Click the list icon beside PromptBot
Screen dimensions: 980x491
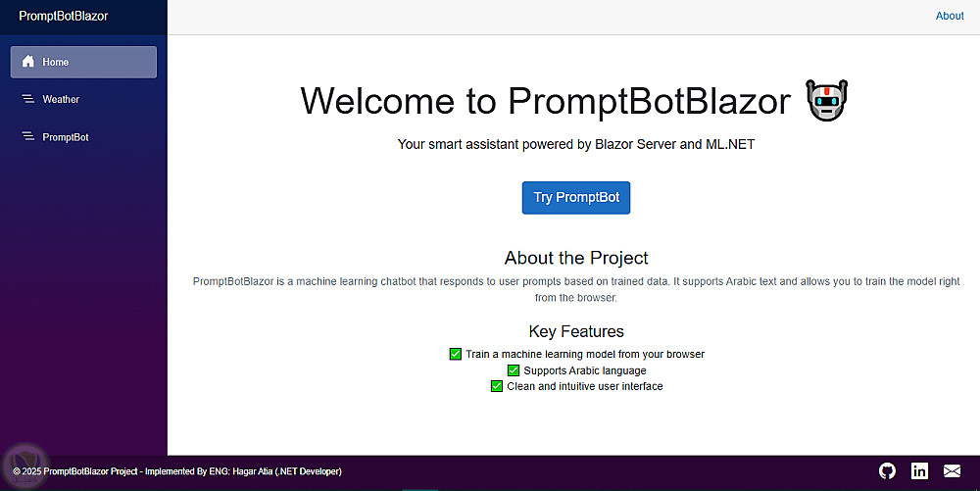[x=28, y=137]
